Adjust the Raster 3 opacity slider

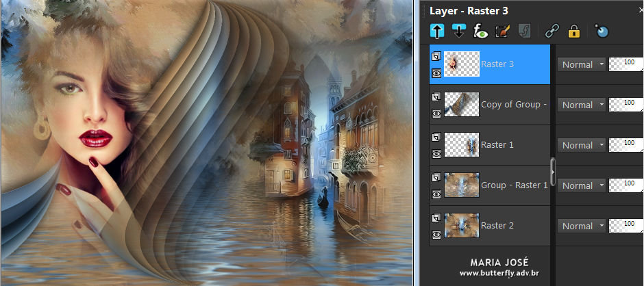point(626,64)
